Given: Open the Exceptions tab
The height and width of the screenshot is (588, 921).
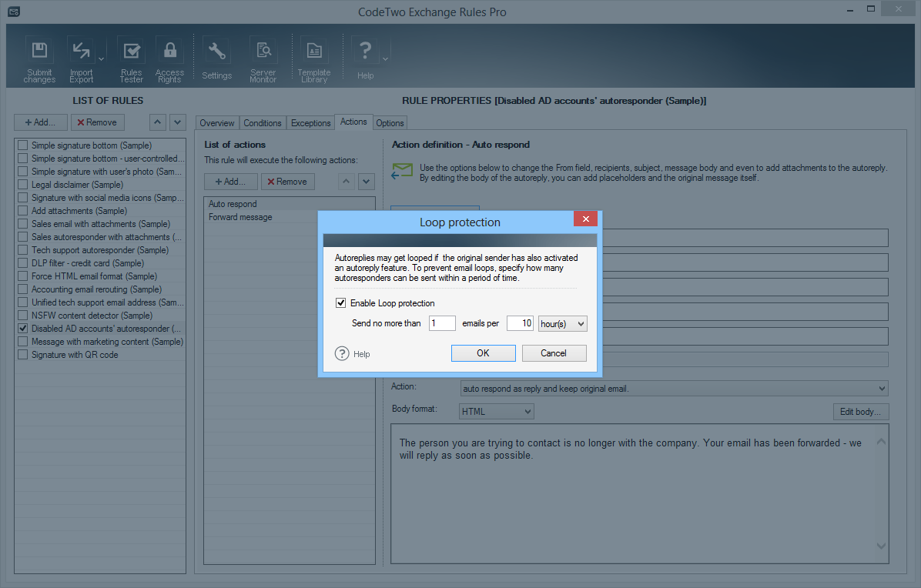Looking at the screenshot, I should coord(310,123).
